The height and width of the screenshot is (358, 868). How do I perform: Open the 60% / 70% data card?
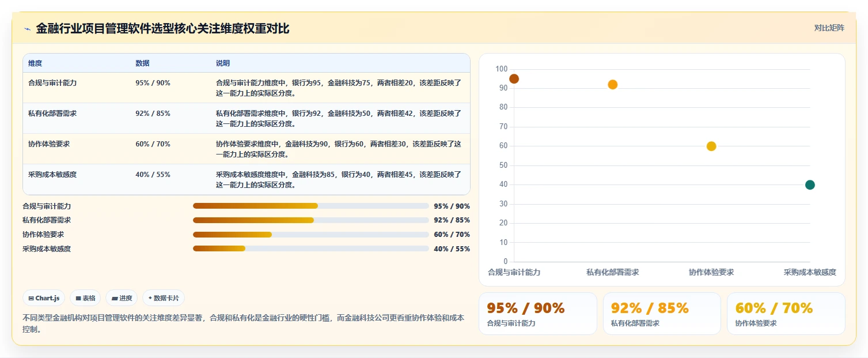786,314
